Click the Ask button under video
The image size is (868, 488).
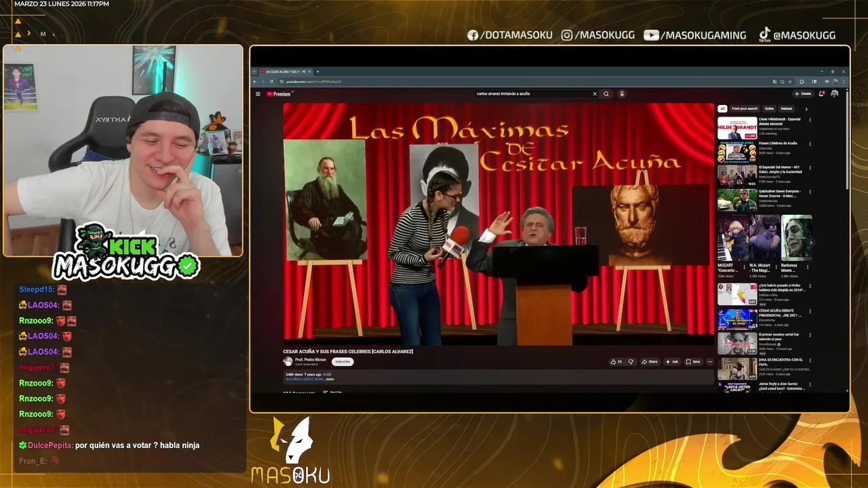(x=672, y=362)
